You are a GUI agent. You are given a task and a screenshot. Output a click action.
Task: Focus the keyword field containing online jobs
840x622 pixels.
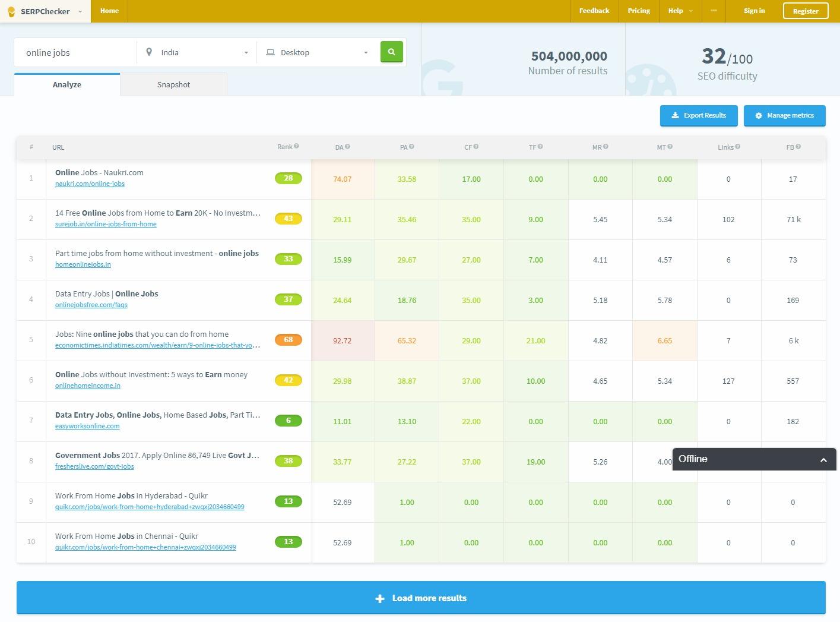pos(76,52)
